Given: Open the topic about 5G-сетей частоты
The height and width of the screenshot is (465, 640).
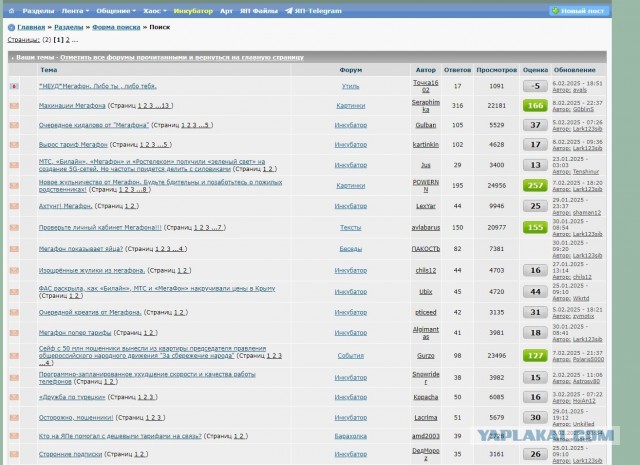Looking at the screenshot, I should pyautogui.click(x=152, y=165).
